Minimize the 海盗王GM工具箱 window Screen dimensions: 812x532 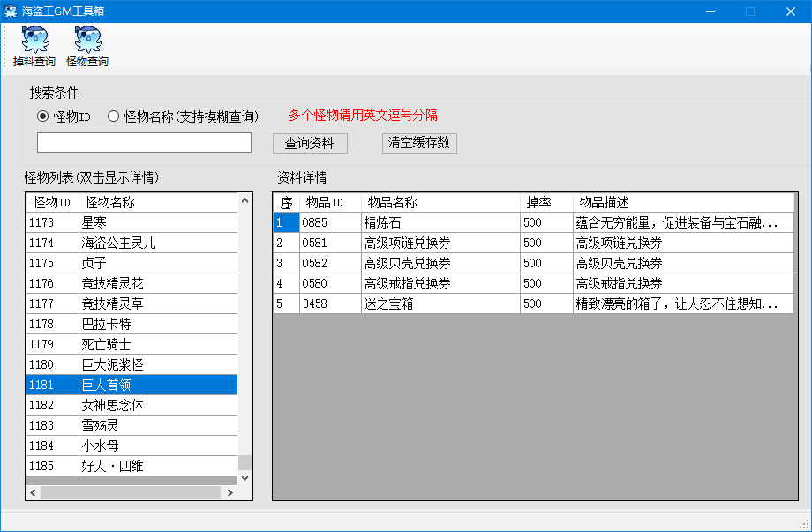(710, 11)
